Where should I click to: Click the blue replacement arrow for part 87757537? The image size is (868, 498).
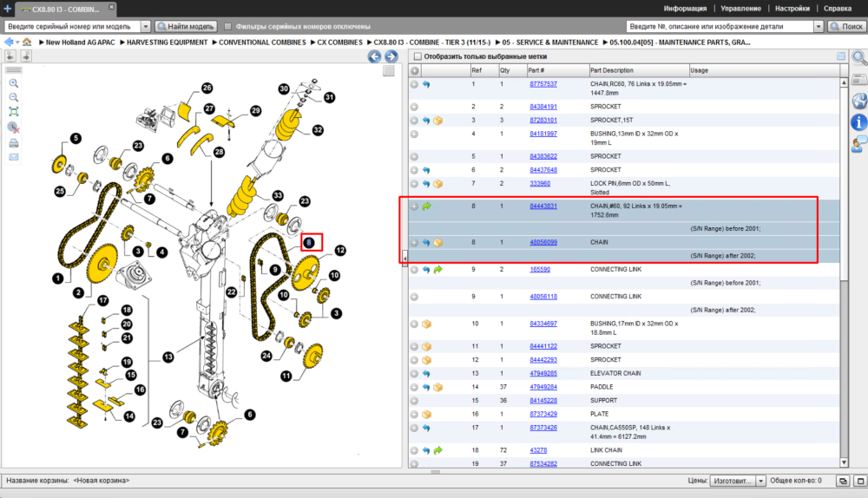click(x=426, y=85)
